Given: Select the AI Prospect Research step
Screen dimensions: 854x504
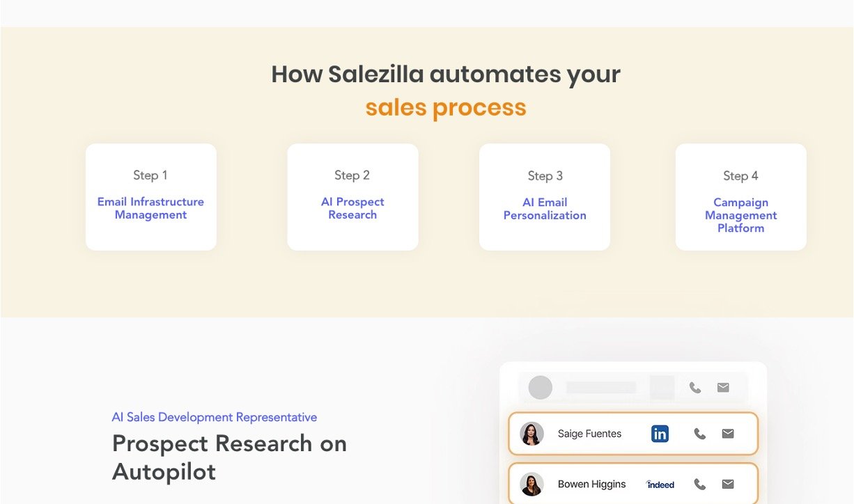Looking at the screenshot, I should click(352, 208).
